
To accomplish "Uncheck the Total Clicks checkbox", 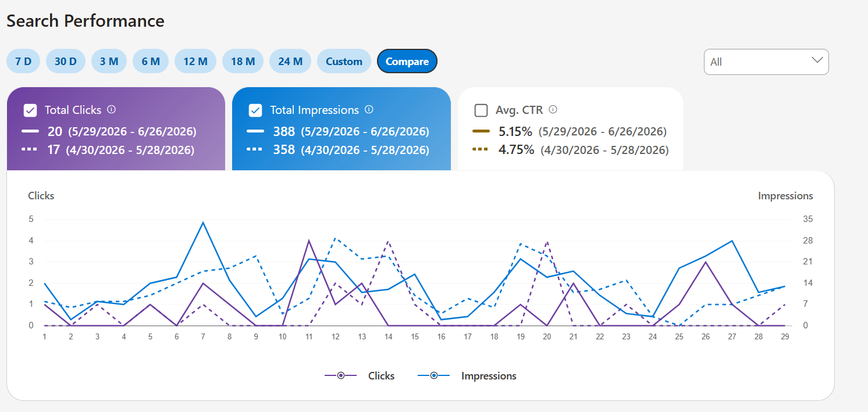I will [30, 110].
